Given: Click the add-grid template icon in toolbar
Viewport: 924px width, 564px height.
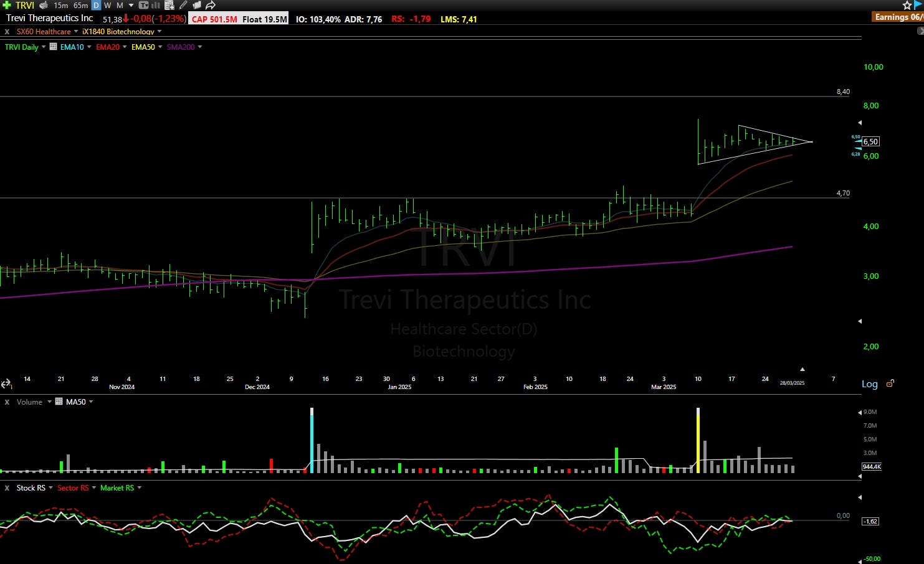Looking at the screenshot, I should pyautogui.click(x=169, y=5).
